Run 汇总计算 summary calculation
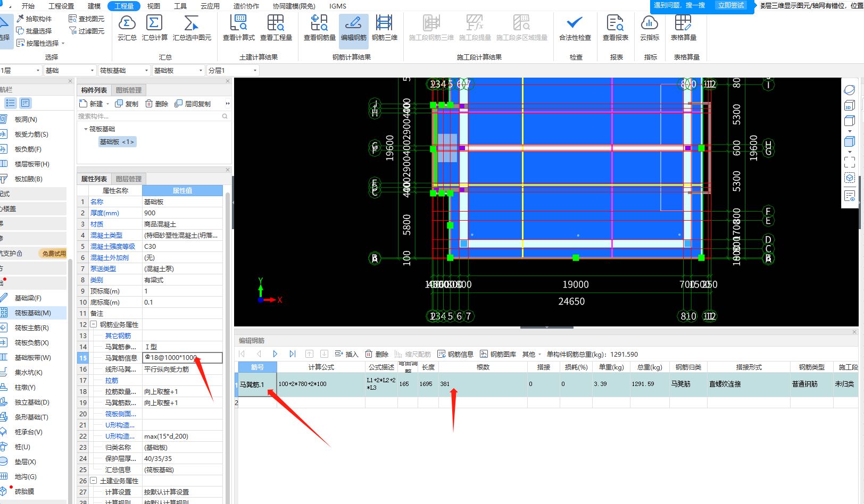The width and height of the screenshot is (864, 504). click(x=154, y=28)
